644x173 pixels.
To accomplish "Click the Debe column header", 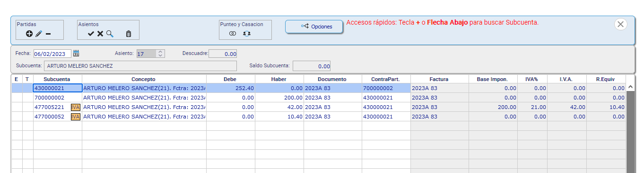I will tap(230, 79).
